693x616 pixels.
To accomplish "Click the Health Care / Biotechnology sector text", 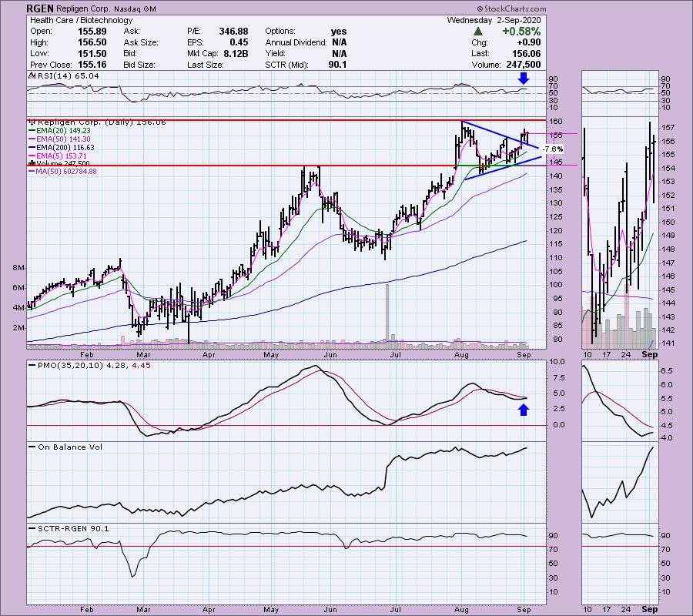I will (82, 20).
